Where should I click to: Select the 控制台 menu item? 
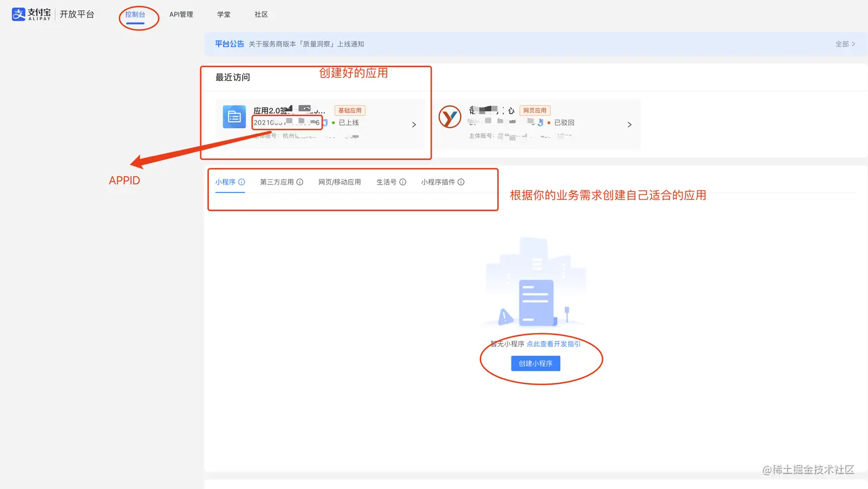point(137,14)
